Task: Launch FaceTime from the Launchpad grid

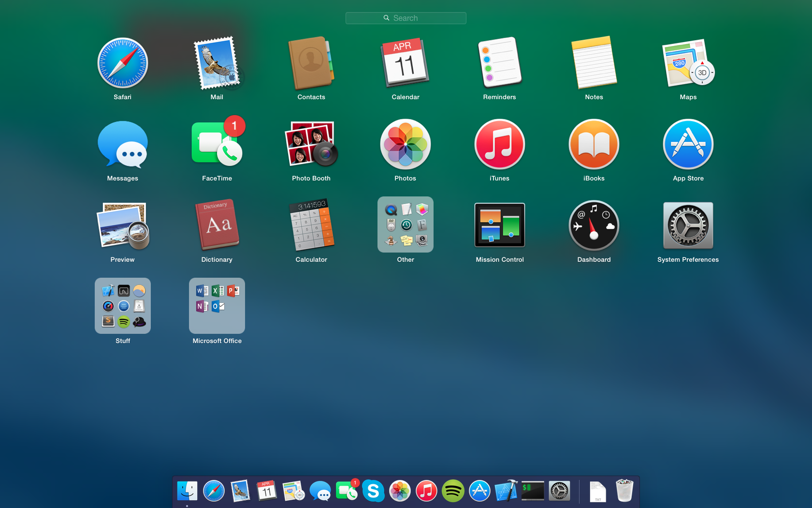Action: 217,144
